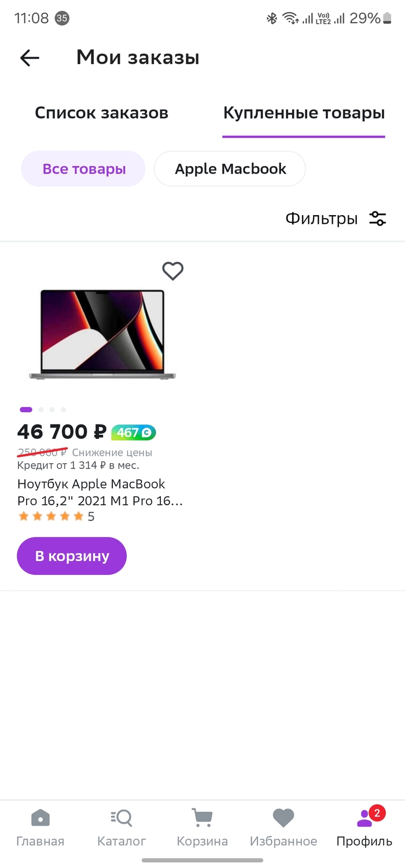Tap second image carousel dot
The width and height of the screenshot is (405, 868).
point(41,409)
